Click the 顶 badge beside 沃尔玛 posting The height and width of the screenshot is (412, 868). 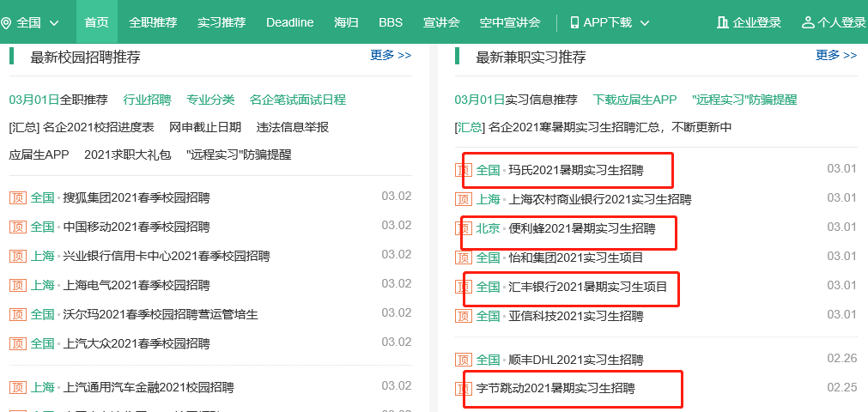pos(18,314)
